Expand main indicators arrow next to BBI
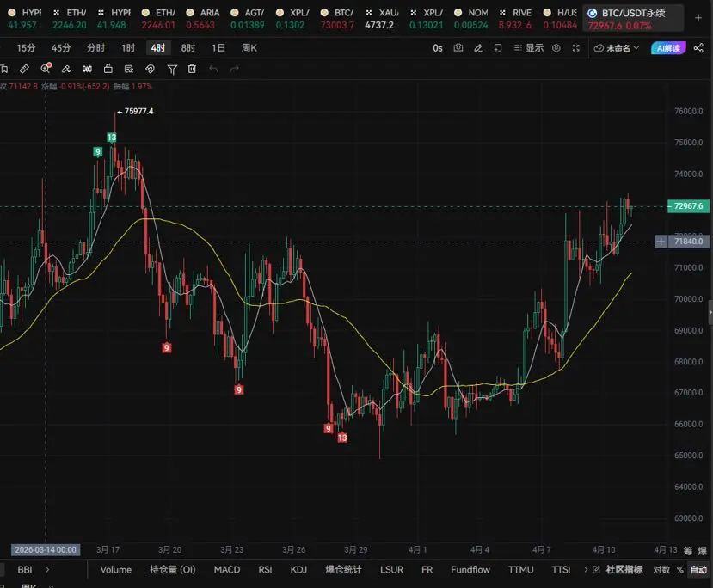The height and width of the screenshot is (588, 713). pos(47,569)
